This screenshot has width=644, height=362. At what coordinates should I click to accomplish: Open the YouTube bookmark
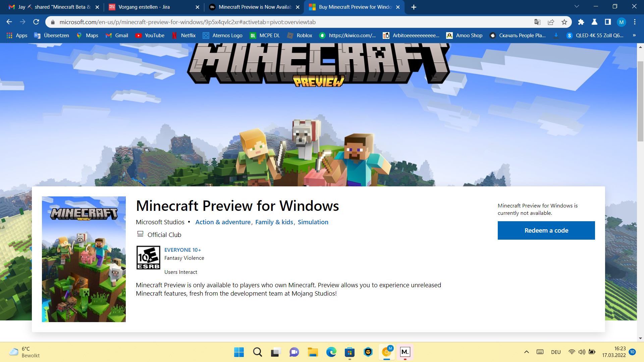(x=150, y=36)
